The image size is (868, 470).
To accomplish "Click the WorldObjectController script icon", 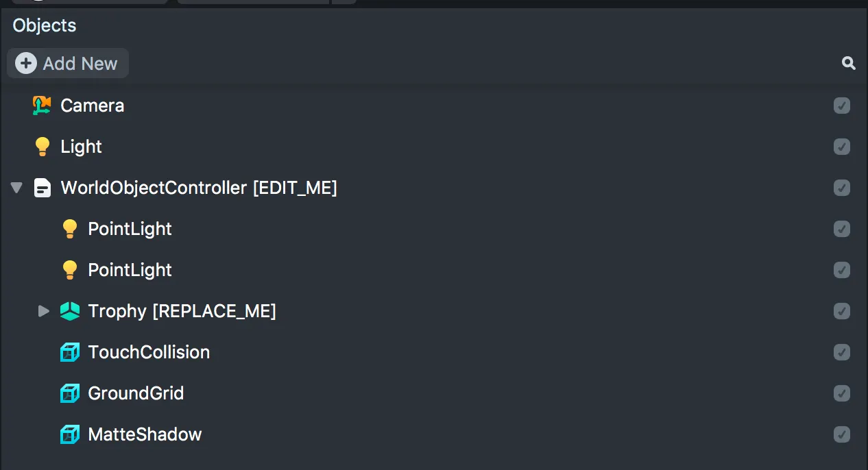I will [x=43, y=188].
